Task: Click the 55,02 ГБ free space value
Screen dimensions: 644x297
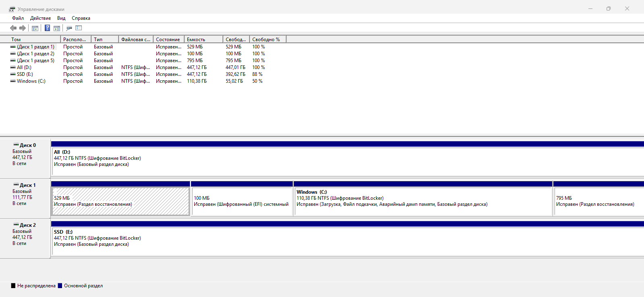Action: 234,81
